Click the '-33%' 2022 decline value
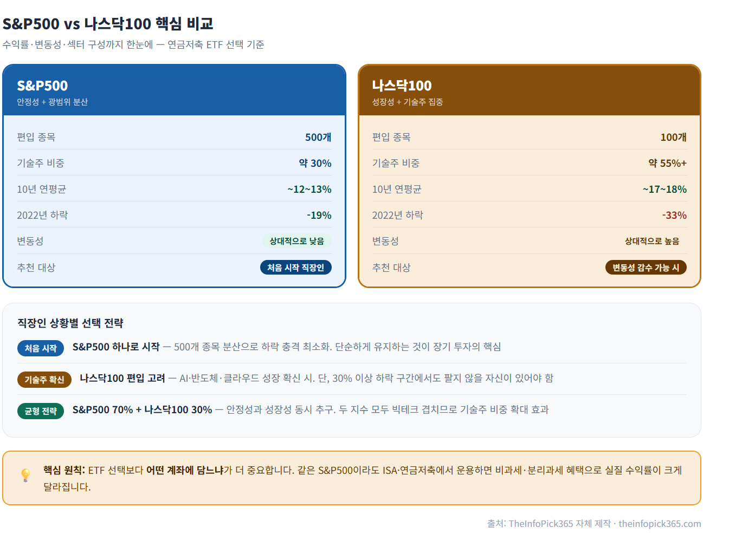 (674, 215)
